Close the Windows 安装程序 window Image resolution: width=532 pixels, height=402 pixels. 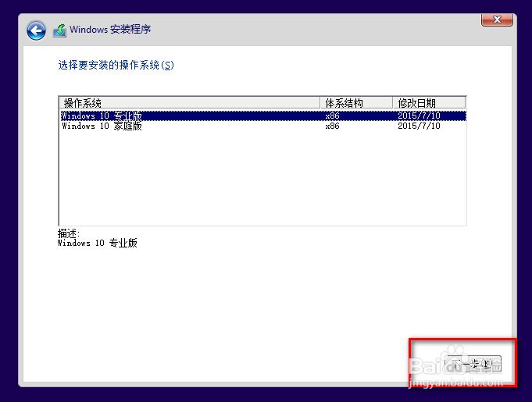pos(497,20)
